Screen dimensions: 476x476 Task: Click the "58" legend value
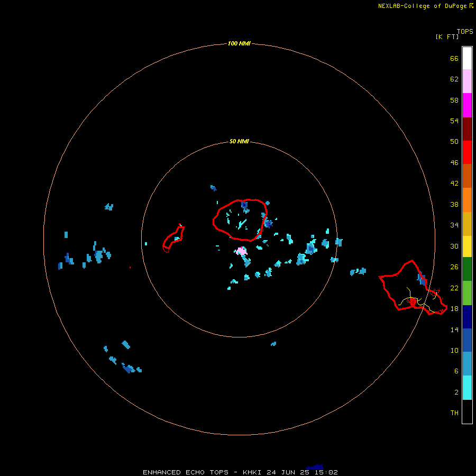(x=454, y=100)
